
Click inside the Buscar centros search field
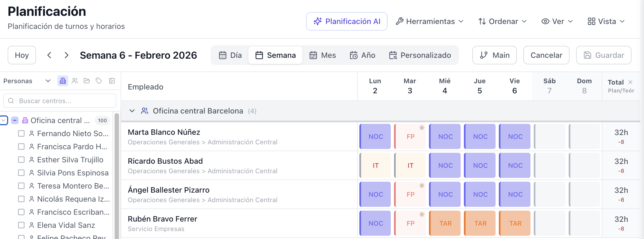[59, 101]
